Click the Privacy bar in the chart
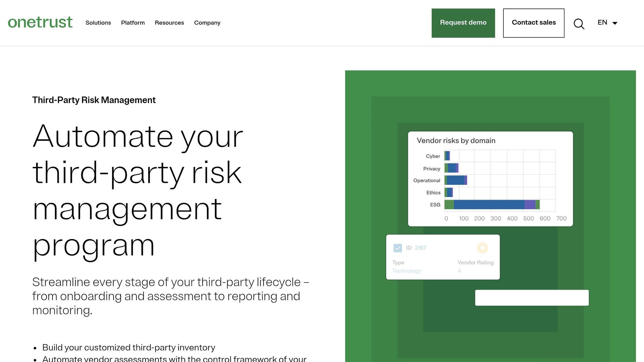644x362 pixels. click(451, 168)
